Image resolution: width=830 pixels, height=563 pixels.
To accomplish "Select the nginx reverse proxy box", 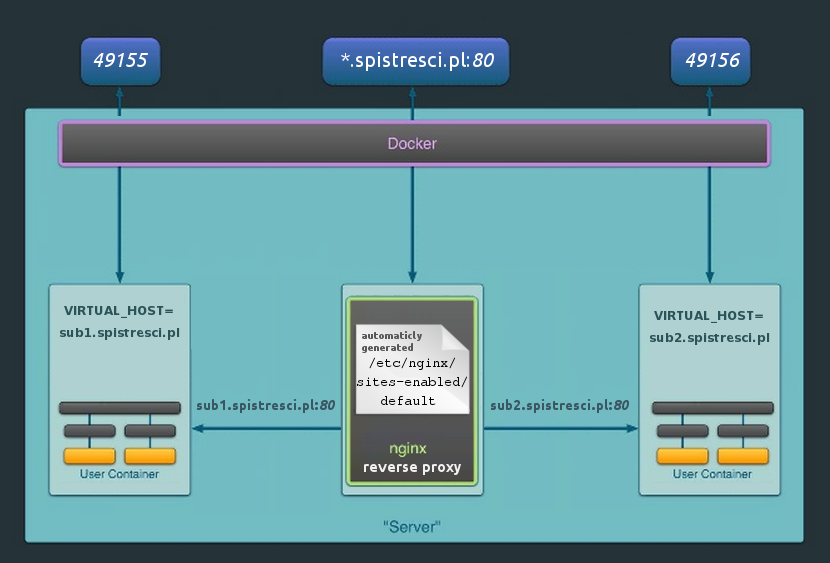I will pos(412,391).
